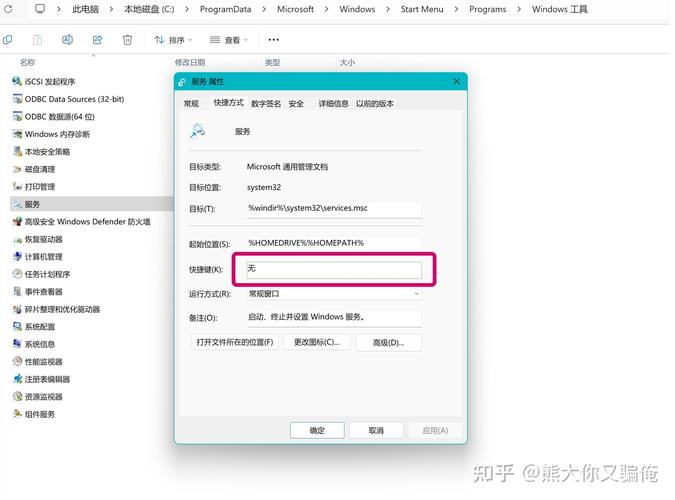Click the 快捷键(K) field showing 无

pos(334,270)
